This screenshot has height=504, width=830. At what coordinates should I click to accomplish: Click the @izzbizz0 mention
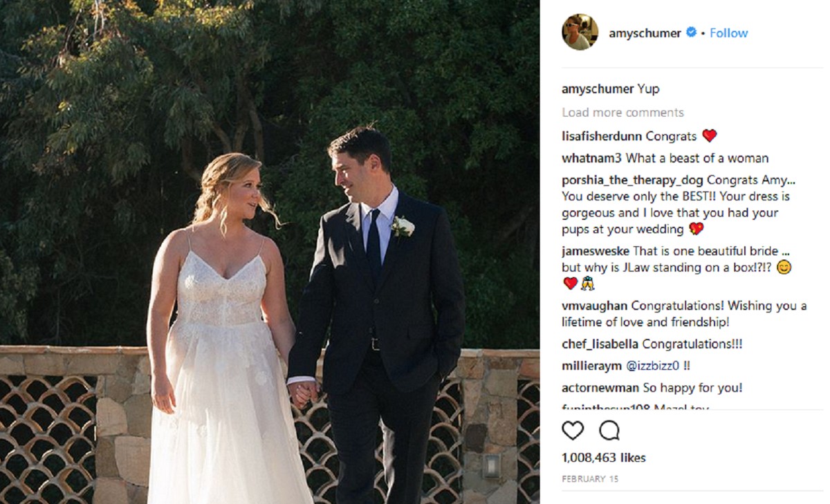652,366
